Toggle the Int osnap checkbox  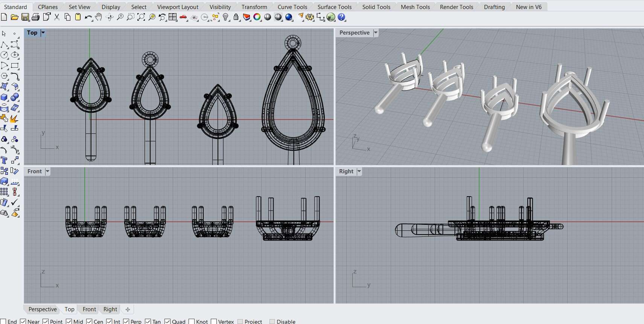pos(109,321)
